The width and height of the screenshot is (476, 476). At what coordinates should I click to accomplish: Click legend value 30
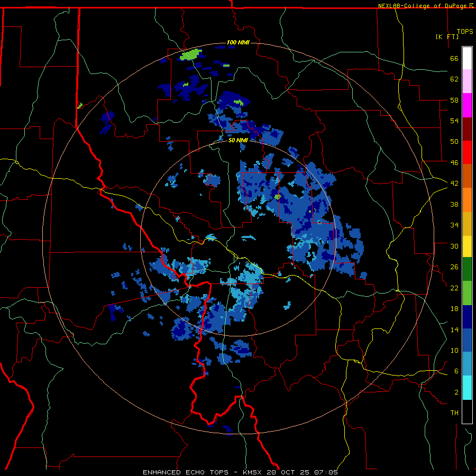click(454, 246)
